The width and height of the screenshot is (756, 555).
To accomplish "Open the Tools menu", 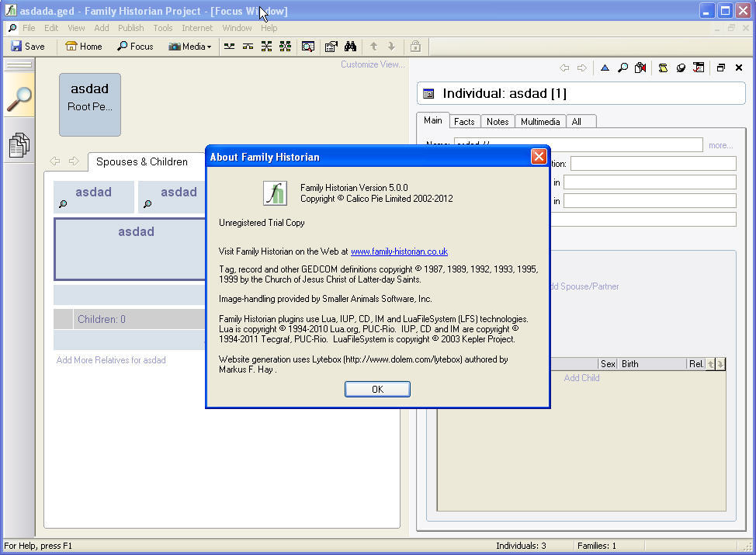I will coord(162,28).
